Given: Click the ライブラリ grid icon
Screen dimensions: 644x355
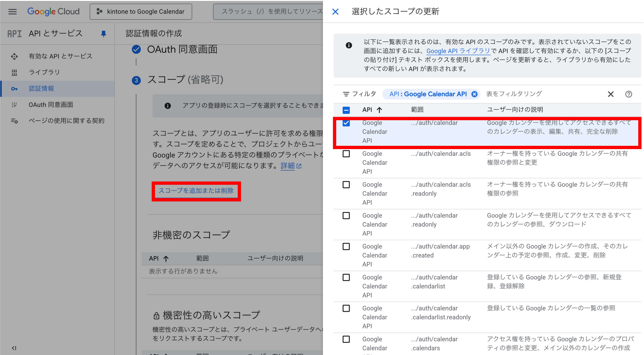Looking at the screenshot, I should click(x=14, y=72).
